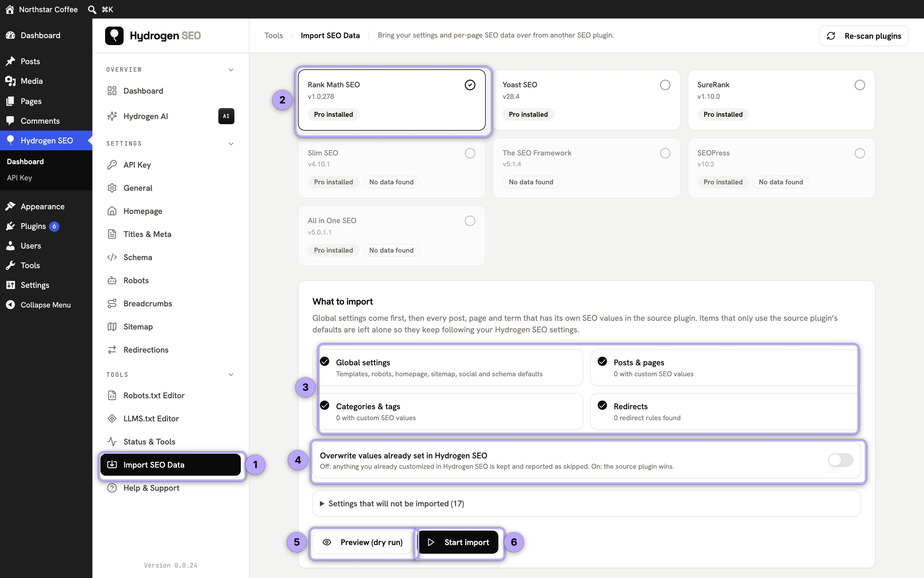Click the 'v28.4' Yoast version text
The width and height of the screenshot is (924, 578).
(511, 97)
